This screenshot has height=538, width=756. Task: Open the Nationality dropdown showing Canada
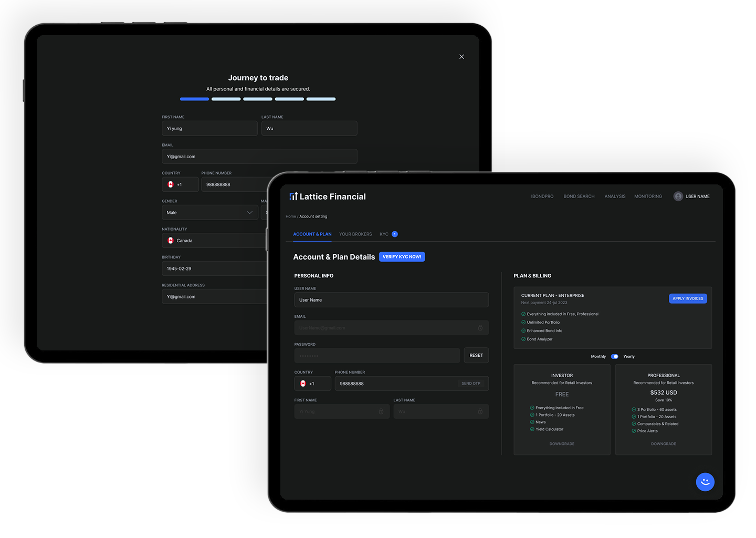(214, 240)
